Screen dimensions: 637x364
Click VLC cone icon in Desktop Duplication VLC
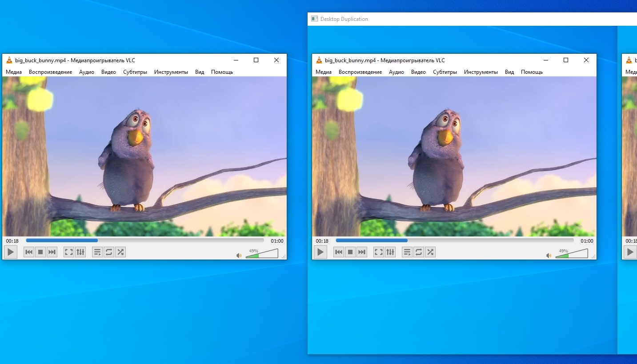(319, 60)
